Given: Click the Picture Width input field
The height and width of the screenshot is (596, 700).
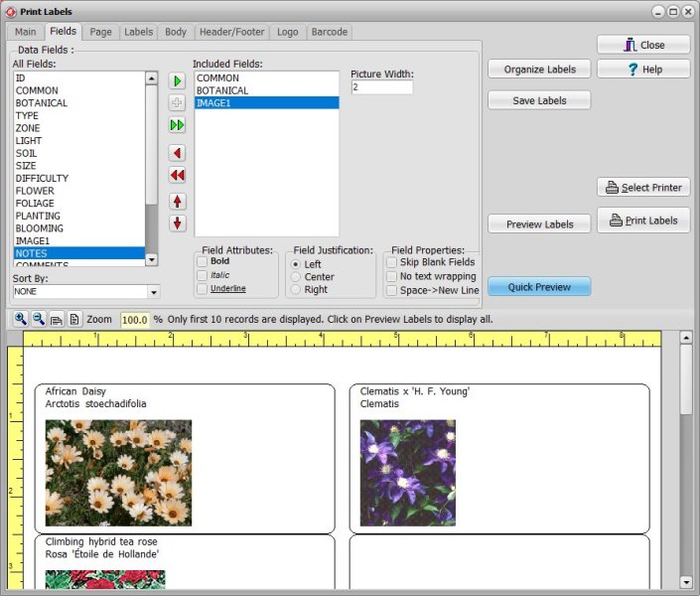Looking at the screenshot, I should point(381,87).
